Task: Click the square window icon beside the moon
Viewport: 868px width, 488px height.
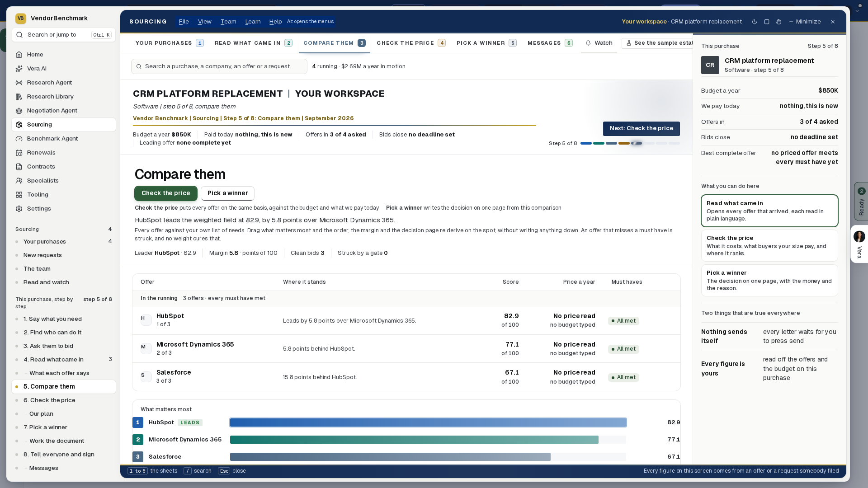Action: [767, 22]
